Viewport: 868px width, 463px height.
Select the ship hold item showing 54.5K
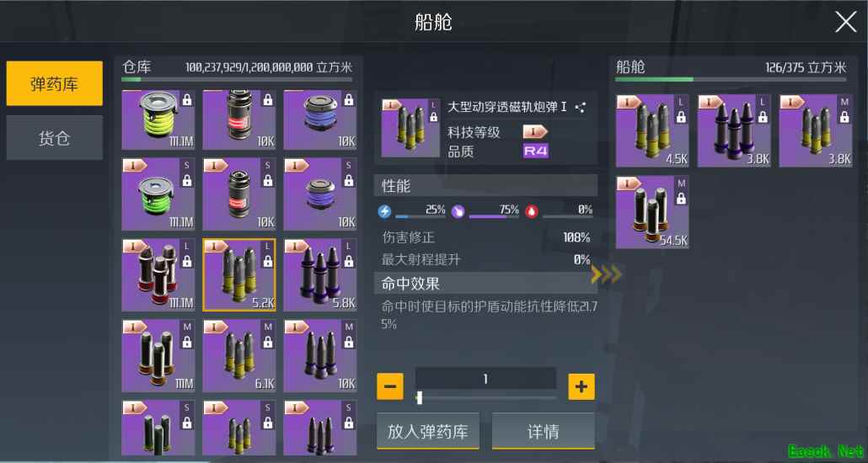pyautogui.click(x=652, y=212)
